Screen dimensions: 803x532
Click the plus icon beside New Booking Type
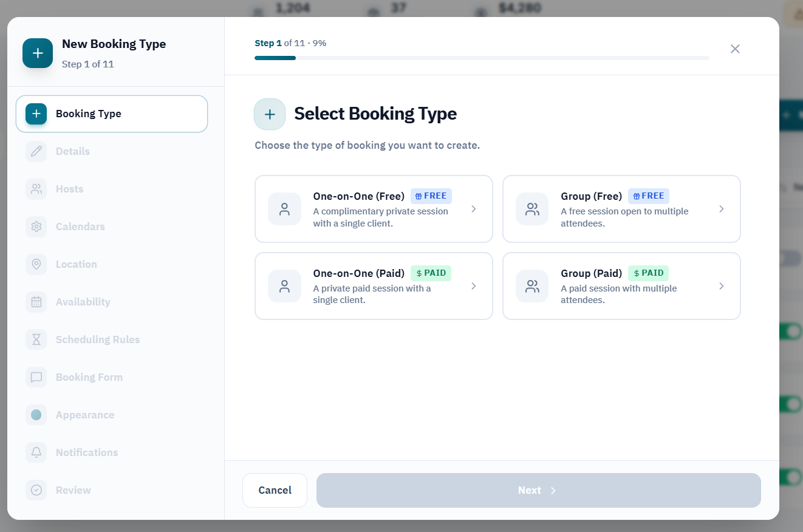point(38,53)
